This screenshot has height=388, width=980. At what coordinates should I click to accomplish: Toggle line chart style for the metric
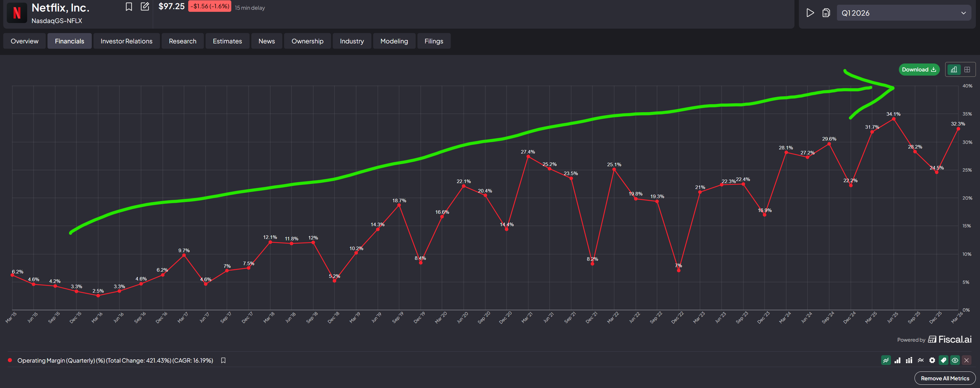pos(886,360)
